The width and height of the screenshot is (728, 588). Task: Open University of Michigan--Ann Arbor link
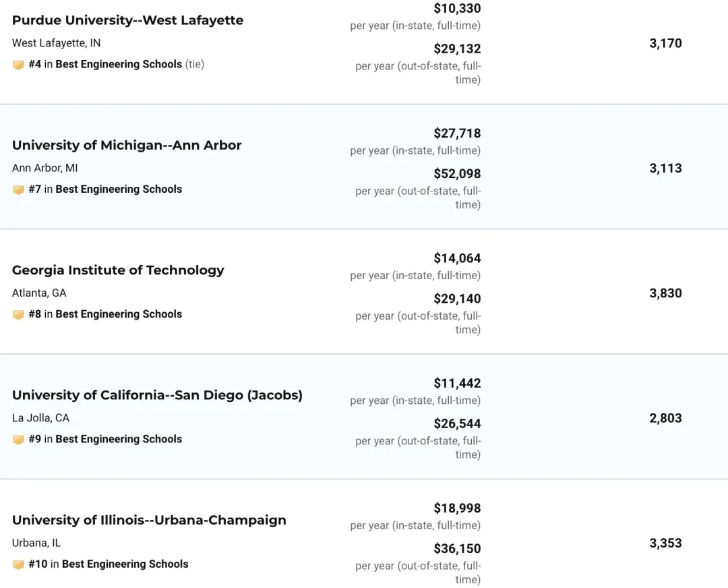click(x=127, y=145)
